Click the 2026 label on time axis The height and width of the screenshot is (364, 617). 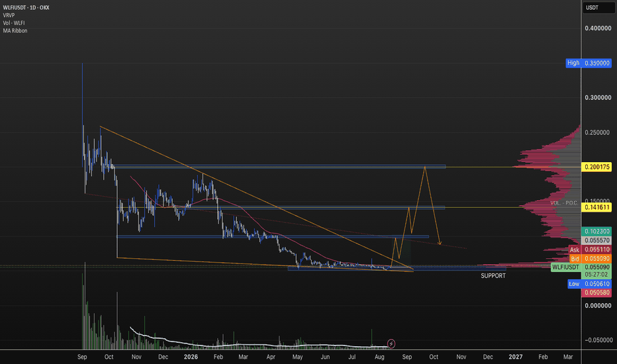(191, 357)
